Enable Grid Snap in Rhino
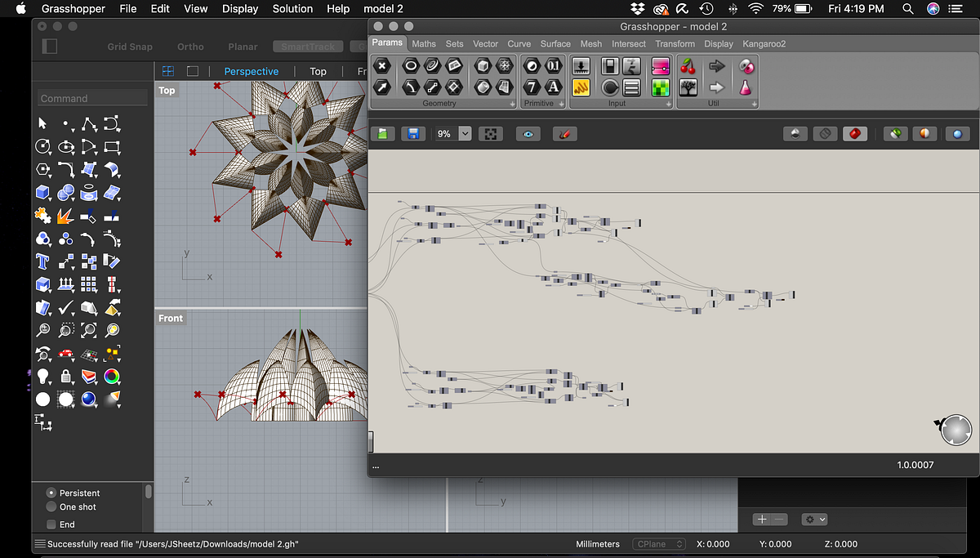980x558 pixels. (129, 47)
